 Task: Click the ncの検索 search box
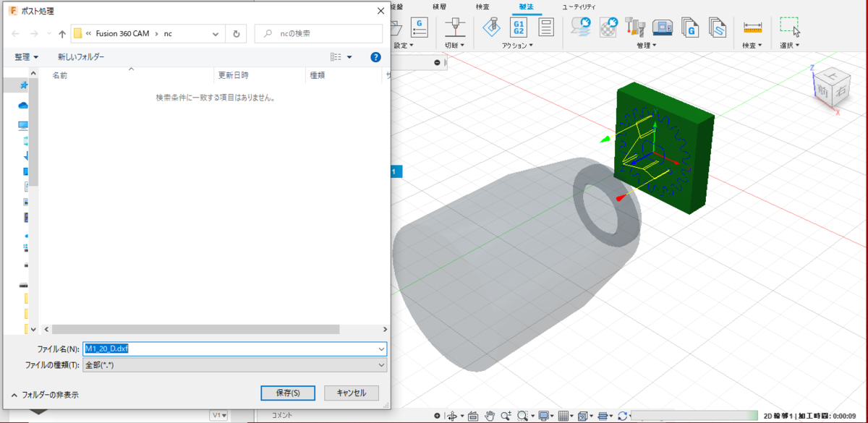coord(318,33)
